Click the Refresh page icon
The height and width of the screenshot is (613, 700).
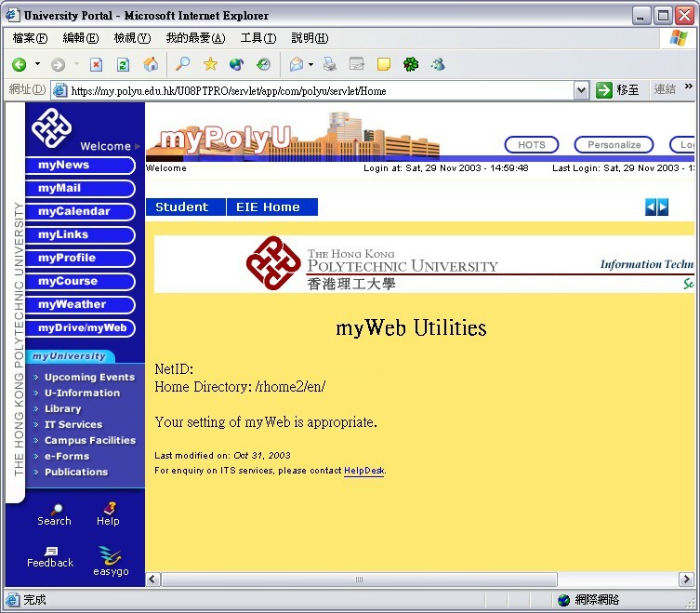coord(124,65)
